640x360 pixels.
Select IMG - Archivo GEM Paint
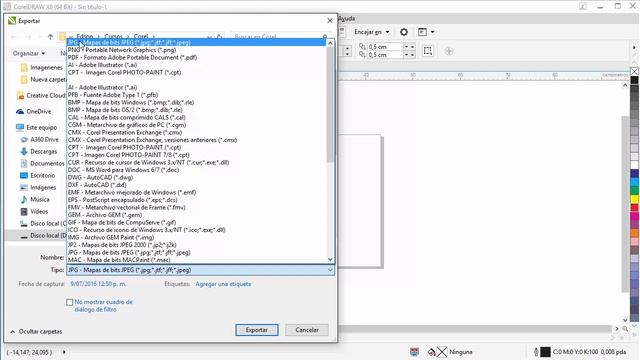111,238
